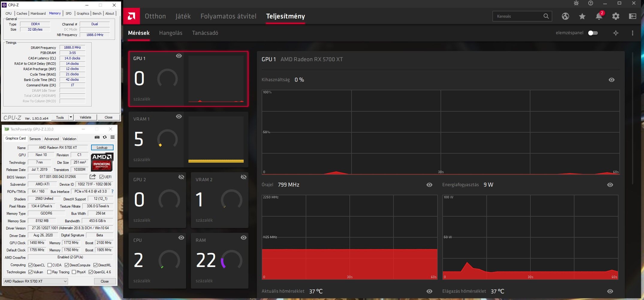Viewport: 644px width, 300px height.
Task: Open the sidebar panel layout icon
Action: click(632, 16)
